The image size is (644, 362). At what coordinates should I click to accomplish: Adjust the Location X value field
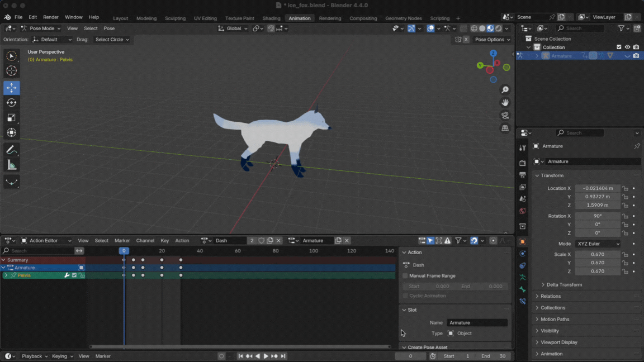pos(598,188)
